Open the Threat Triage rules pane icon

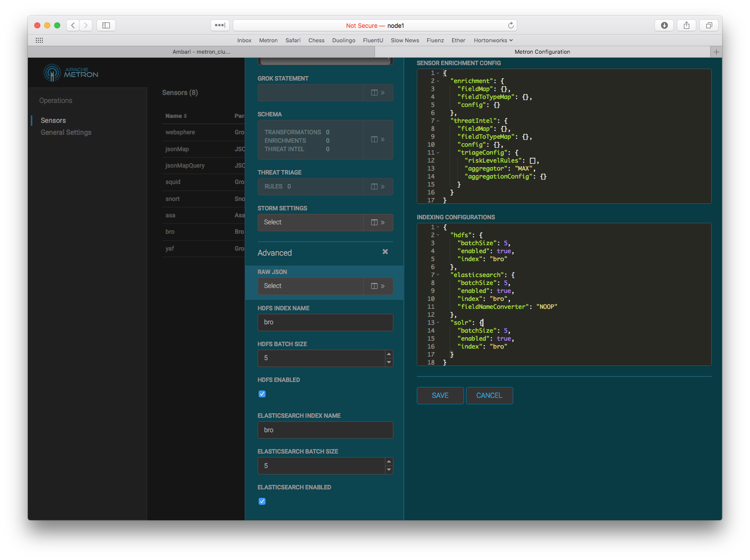378,187
